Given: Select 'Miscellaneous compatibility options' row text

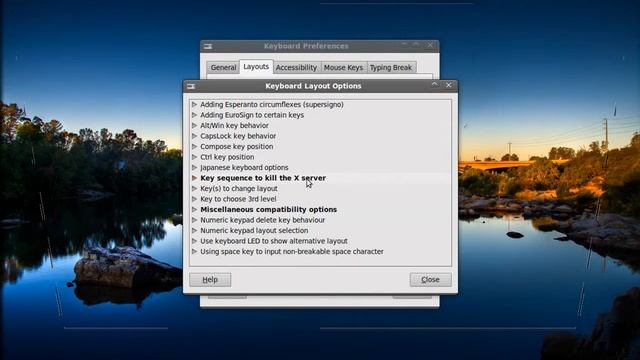Looking at the screenshot, I should tap(269, 209).
